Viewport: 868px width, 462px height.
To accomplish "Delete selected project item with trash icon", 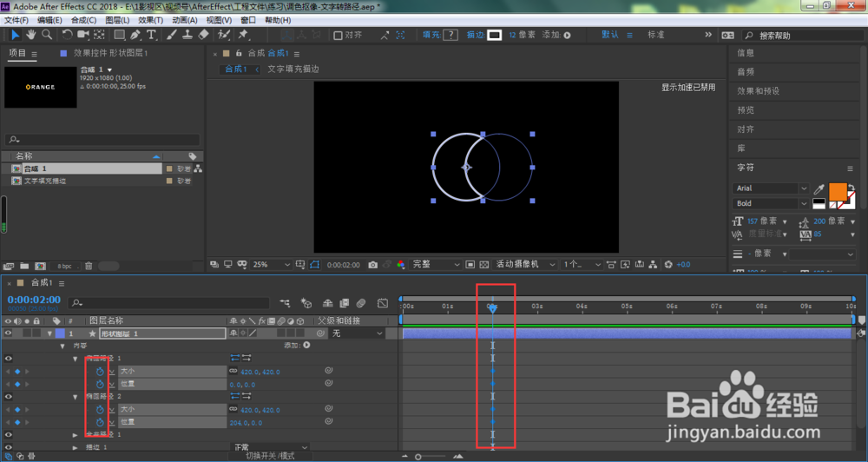I will [x=89, y=267].
